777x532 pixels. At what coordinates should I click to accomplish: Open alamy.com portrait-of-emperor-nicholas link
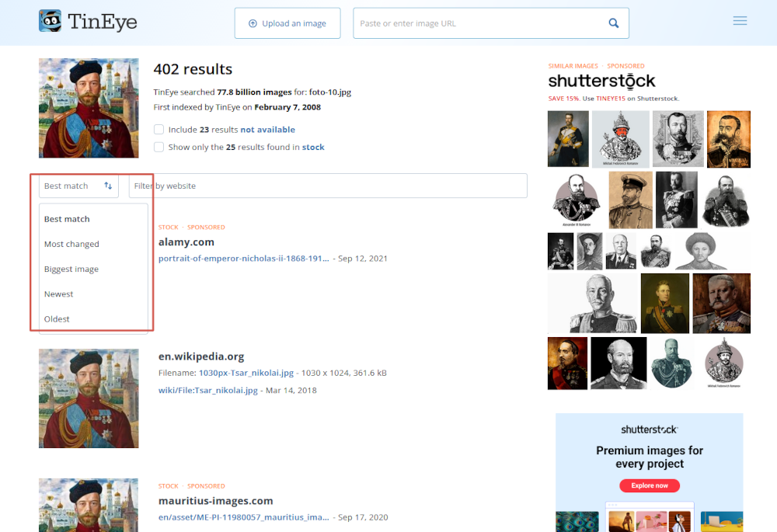pos(243,259)
